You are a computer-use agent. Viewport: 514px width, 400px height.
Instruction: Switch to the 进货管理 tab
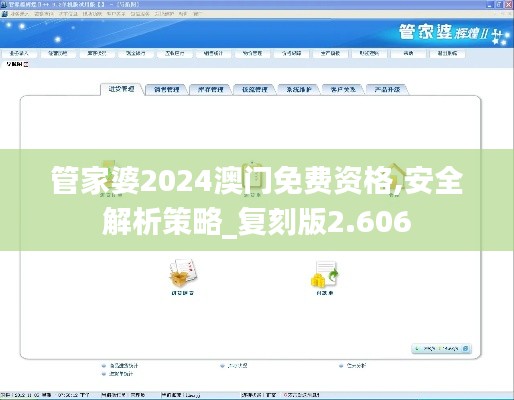[122, 89]
